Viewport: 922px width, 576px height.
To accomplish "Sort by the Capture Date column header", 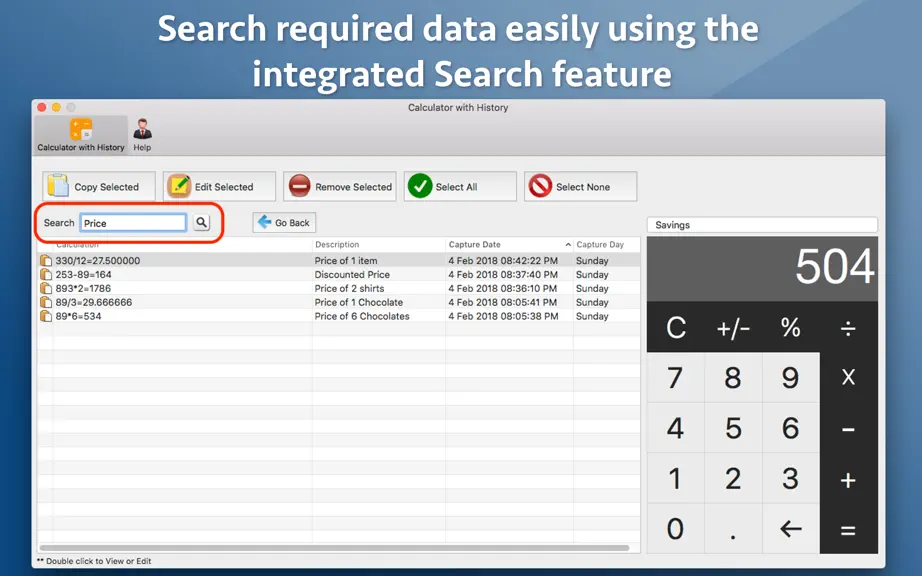I will point(509,245).
